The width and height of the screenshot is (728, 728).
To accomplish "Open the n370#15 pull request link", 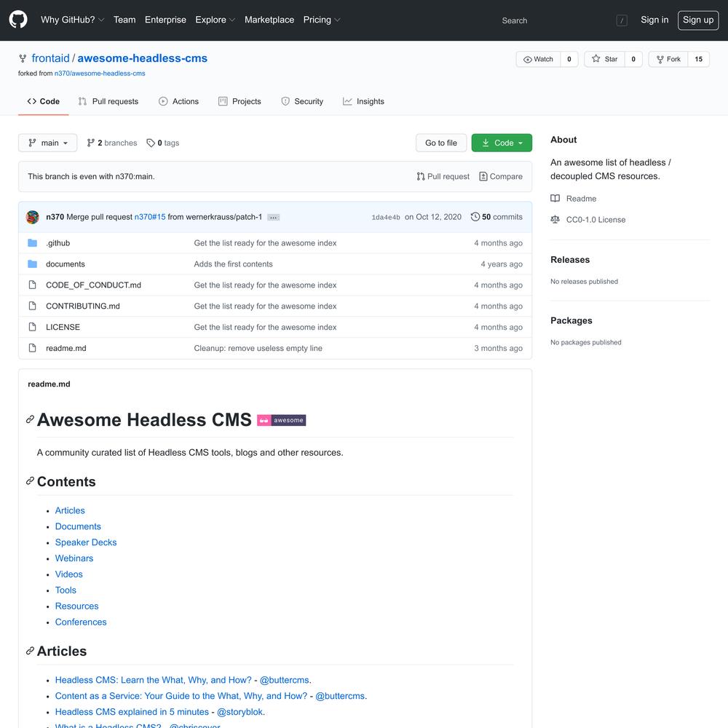I will [150, 217].
